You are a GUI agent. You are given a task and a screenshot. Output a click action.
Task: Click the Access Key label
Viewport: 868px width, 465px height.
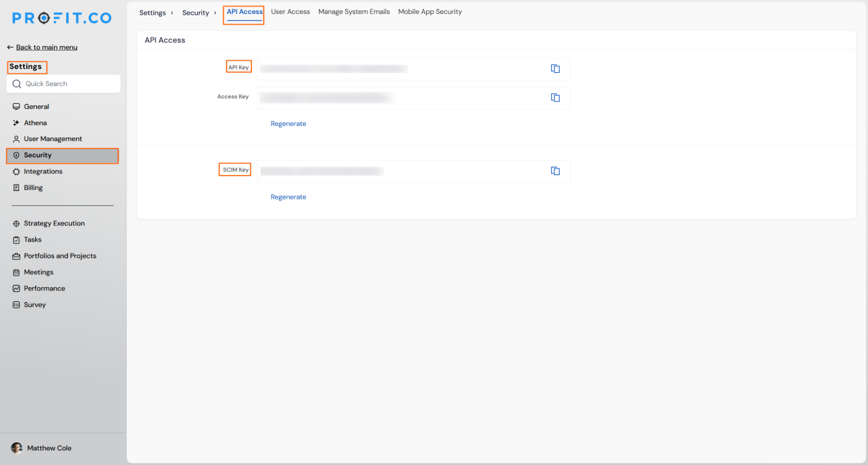pyautogui.click(x=233, y=96)
